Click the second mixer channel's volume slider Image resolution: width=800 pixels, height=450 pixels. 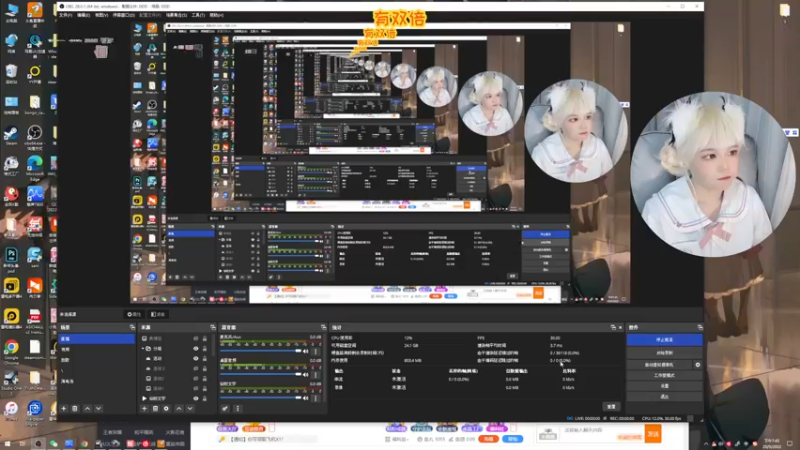click(x=260, y=374)
